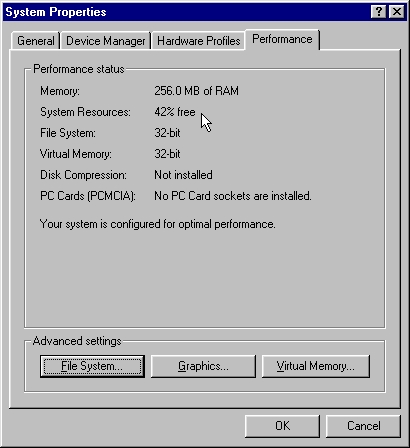
Task: Click the Performance tab
Action: point(282,39)
